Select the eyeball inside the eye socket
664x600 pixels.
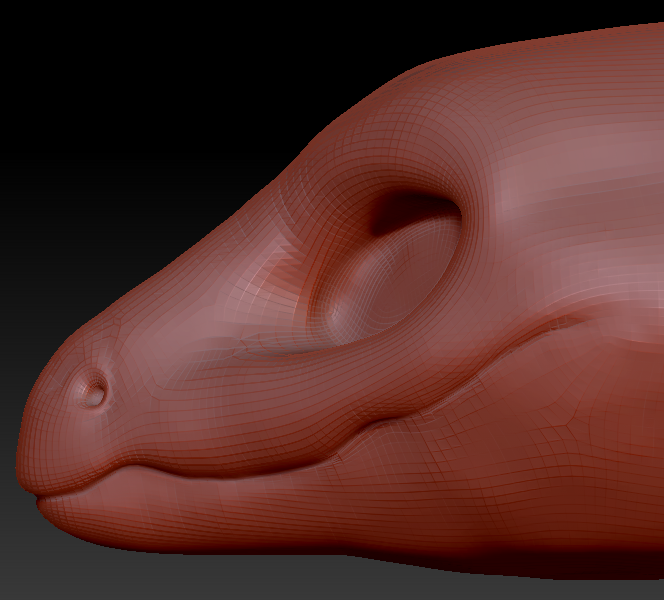coord(392,277)
